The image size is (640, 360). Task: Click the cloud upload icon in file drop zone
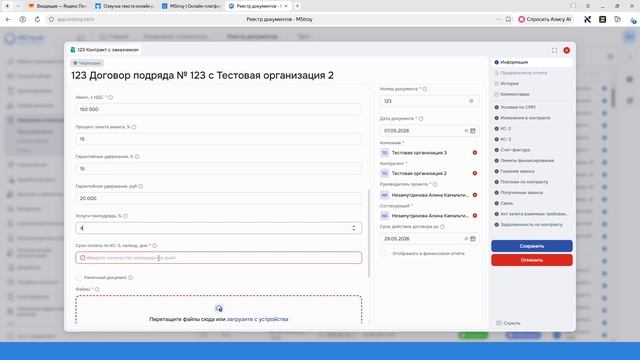[219, 309]
